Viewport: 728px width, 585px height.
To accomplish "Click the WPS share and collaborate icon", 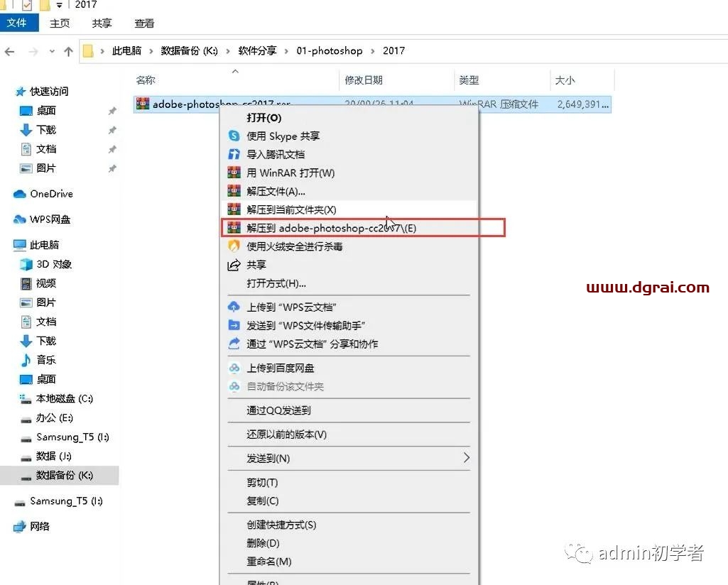I will tap(234, 344).
